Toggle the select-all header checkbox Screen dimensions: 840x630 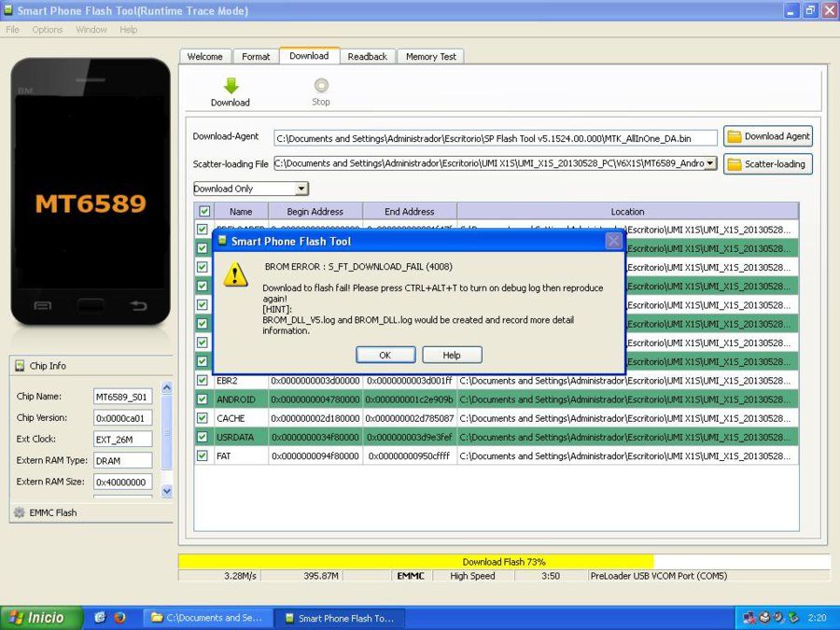tap(204, 211)
